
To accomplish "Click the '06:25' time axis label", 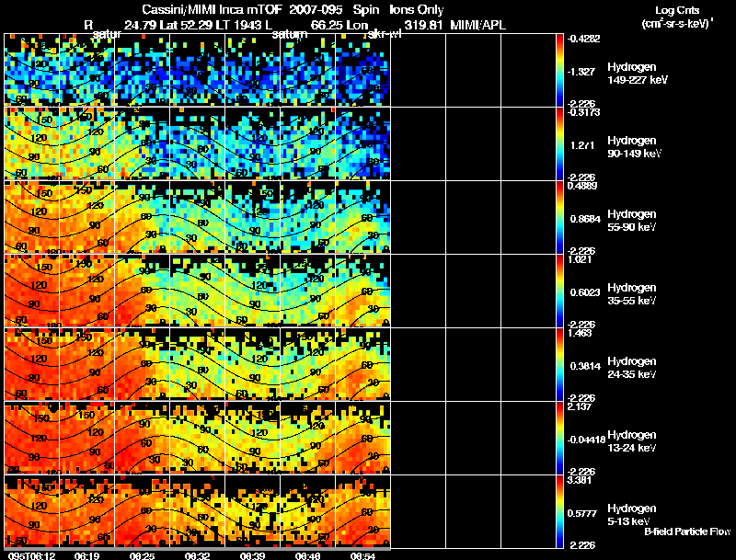I will point(142,555).
